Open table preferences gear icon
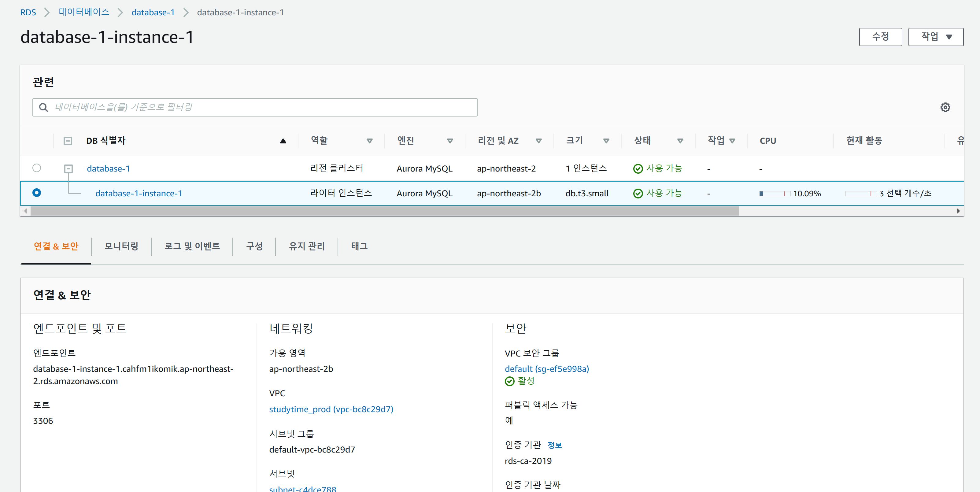Screen dimensions: 980x492 [x=945, y=107]
